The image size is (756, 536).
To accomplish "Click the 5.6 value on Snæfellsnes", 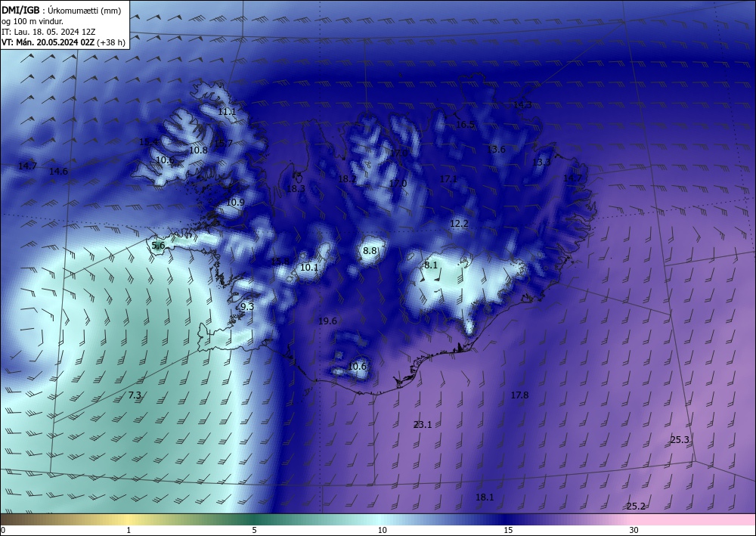I will pos(158,246).
